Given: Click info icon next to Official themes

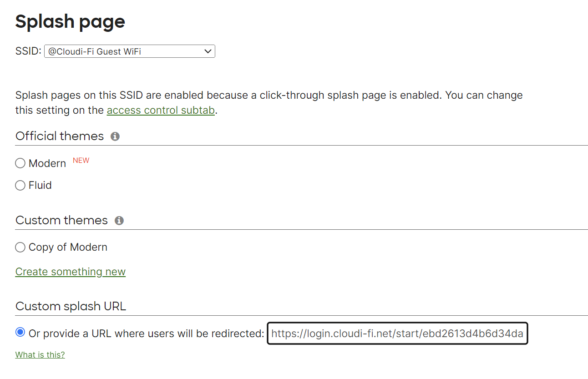Looking at the screenshot, I should point(115,136).
